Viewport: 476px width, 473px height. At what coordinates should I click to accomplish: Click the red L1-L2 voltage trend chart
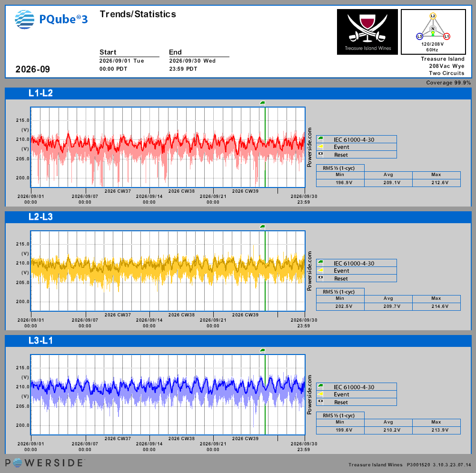coord(168,147)
